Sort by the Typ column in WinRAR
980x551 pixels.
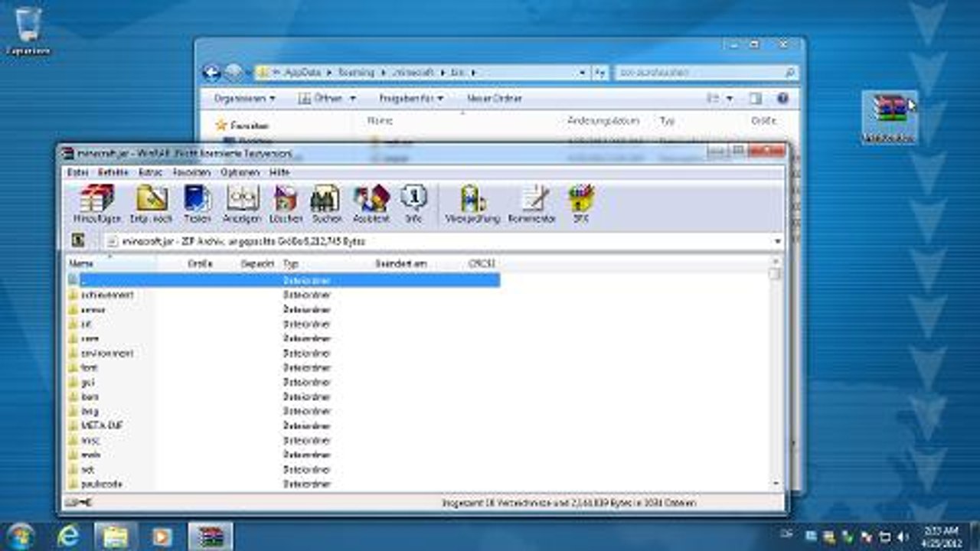pyautogui.click(x=289, y=263)
